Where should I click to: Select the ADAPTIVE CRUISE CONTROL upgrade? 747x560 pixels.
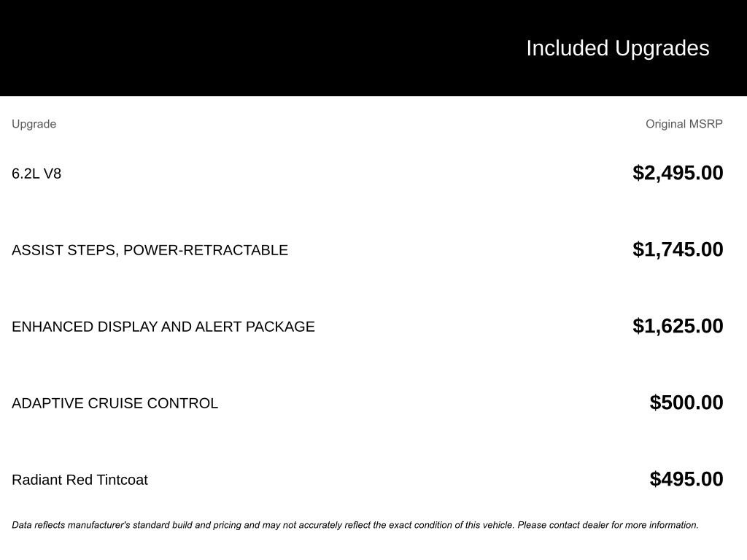(115, 403)
